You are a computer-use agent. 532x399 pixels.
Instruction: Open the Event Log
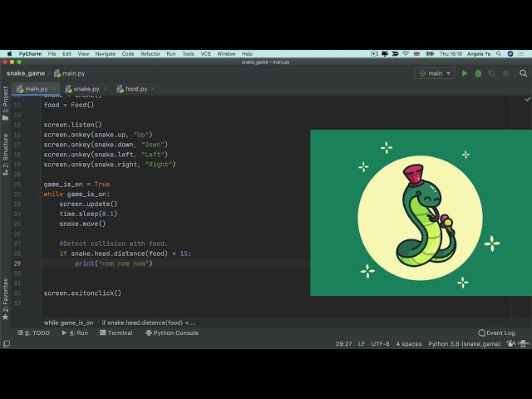[x=496, y=332]
